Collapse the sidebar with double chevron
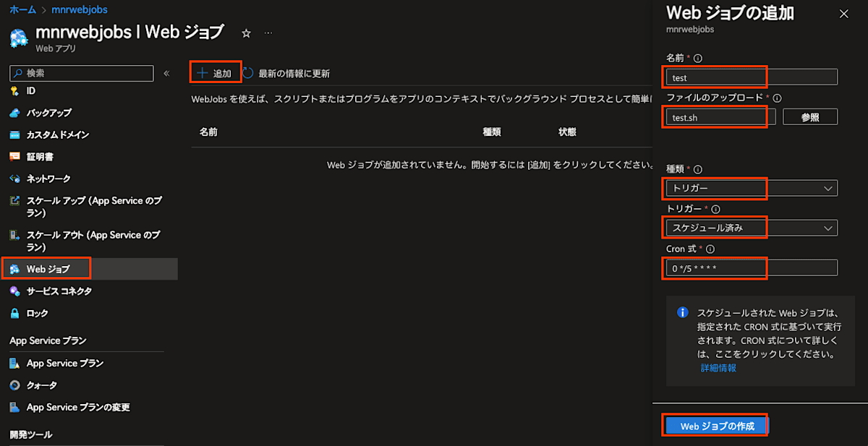 [x=166, y=73]
